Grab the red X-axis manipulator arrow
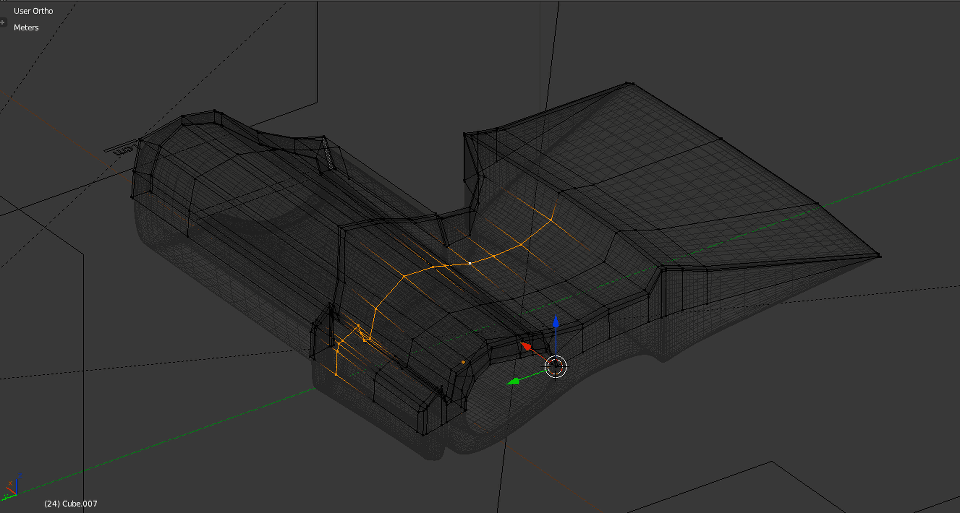960x513 pixels. [524, 346]
